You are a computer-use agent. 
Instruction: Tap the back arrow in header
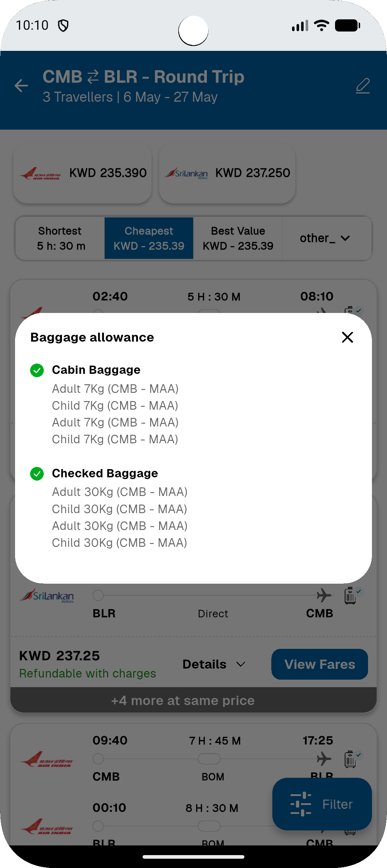pyautogui.click(x=21, y=86)
